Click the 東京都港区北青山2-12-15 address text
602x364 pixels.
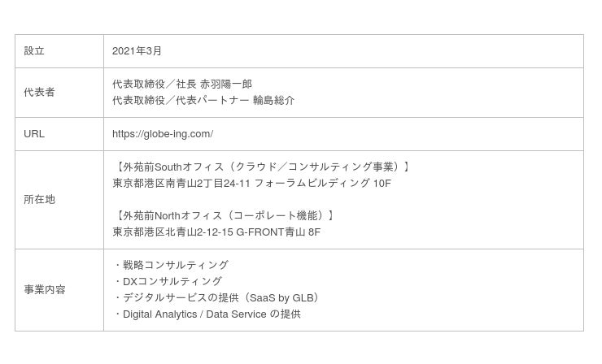point(172,232)
